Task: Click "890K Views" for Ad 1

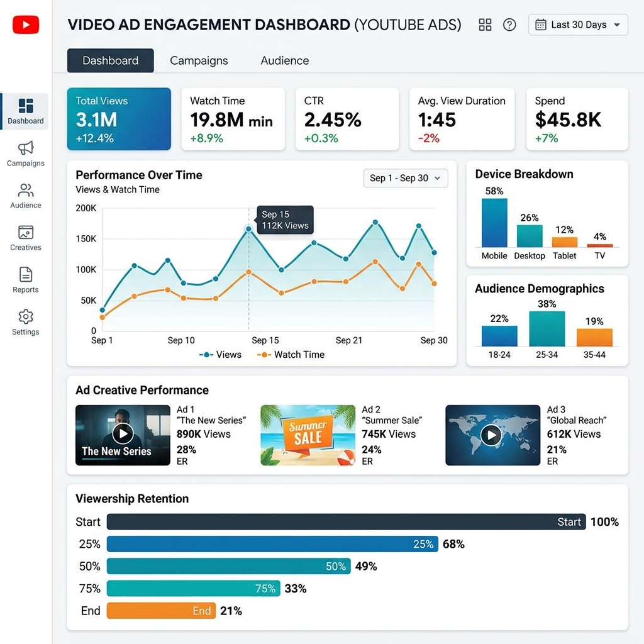Action: 204,434
